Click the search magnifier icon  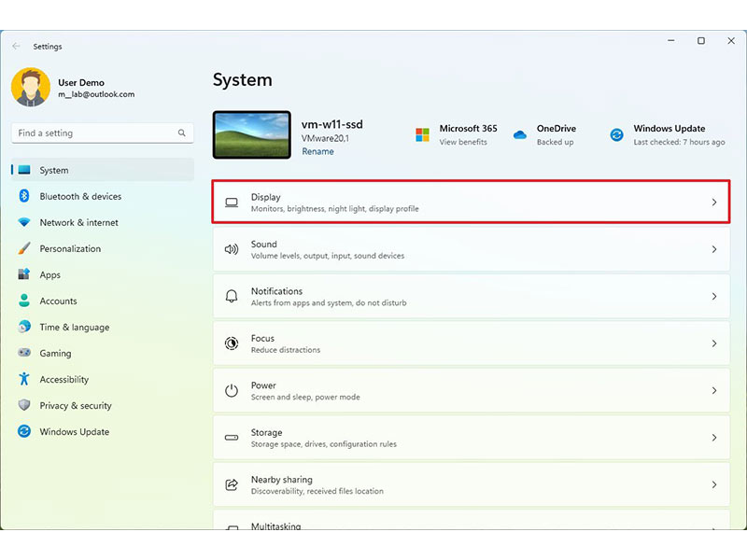click(x=181, y=133)
